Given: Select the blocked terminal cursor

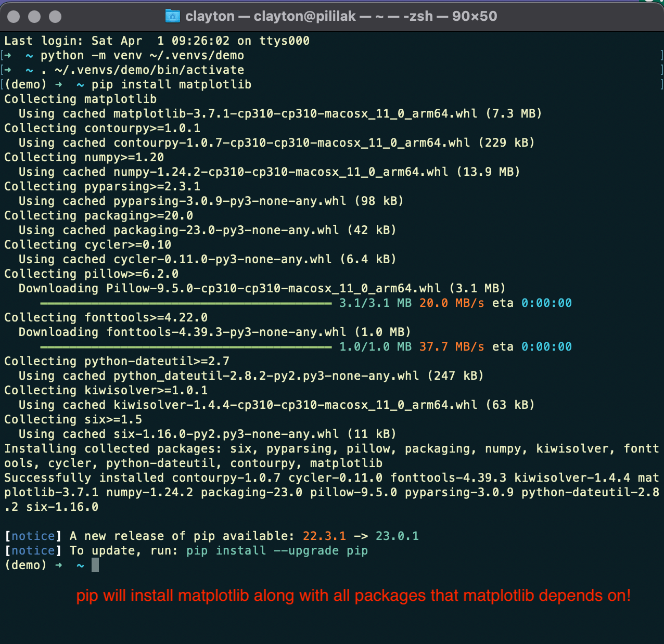Looking at the screenshot, I should (94, 565).
